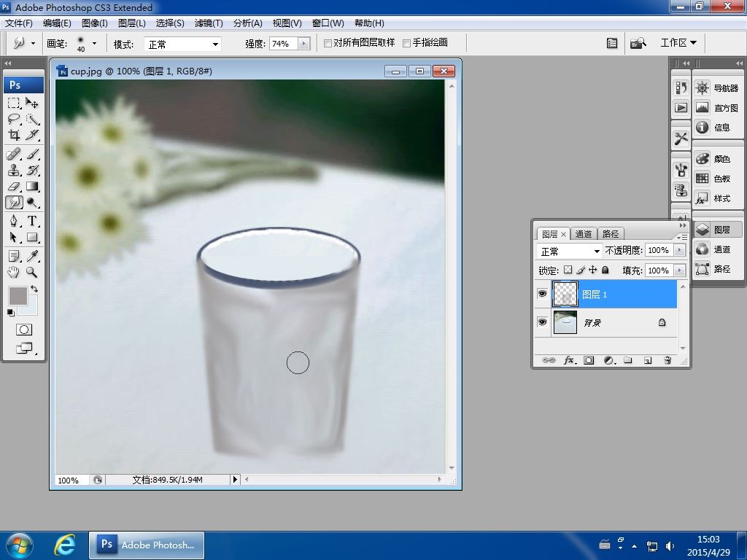Screen dimensions: 747x560
Task: Select the Rectangle shape tool
Action: point(32,237)
